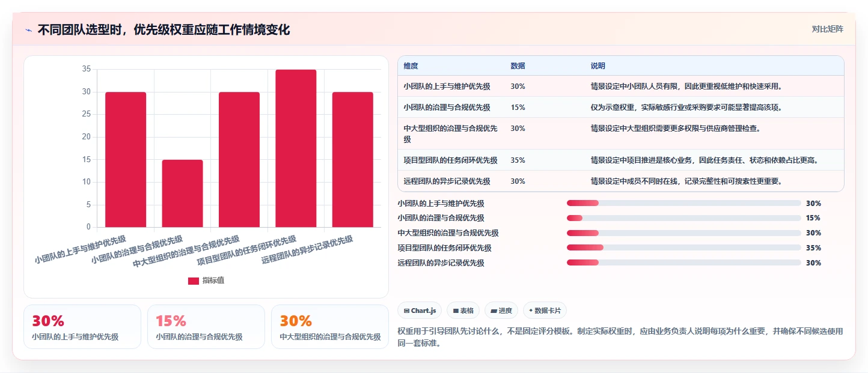Click the 远程团队的异步记录优先级 progress bar

pyautogui.click(x=684, y=262)
